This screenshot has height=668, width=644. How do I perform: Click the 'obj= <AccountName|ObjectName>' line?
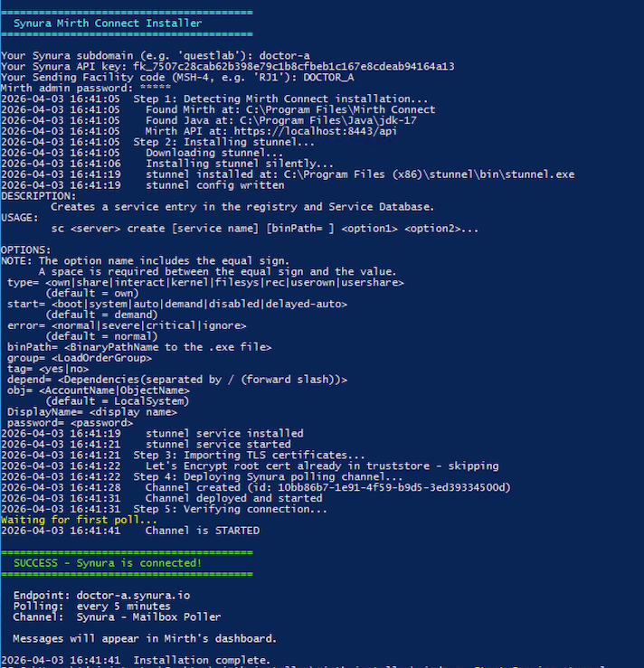coord(99,390)
